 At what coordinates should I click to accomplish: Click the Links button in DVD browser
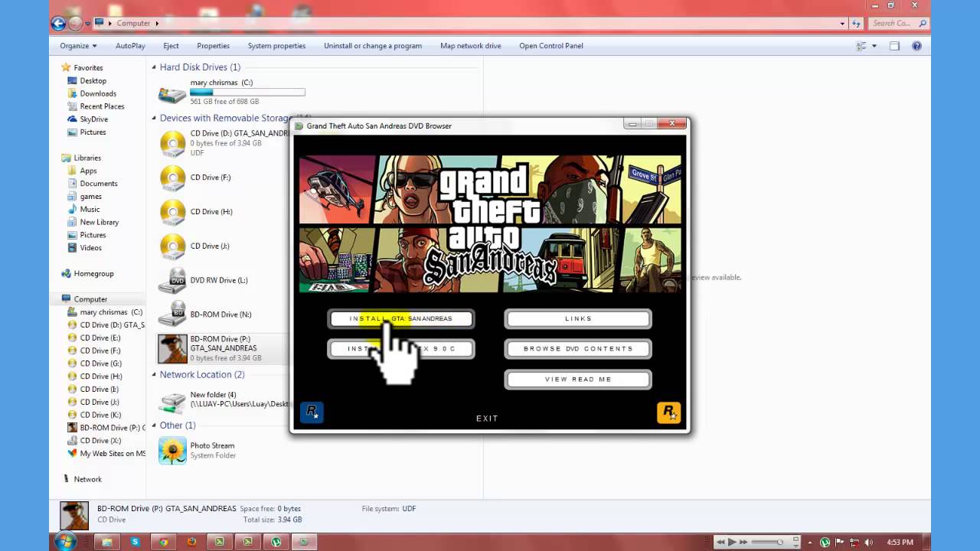point(578,318)
